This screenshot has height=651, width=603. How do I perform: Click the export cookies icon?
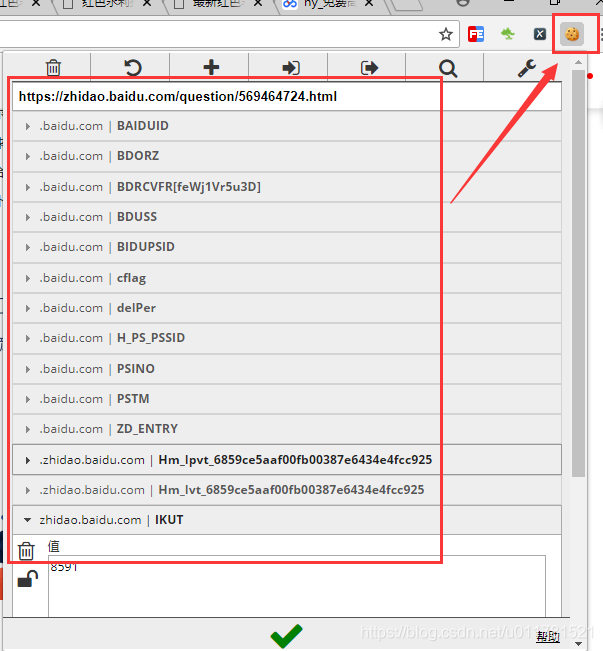(369, 68)
